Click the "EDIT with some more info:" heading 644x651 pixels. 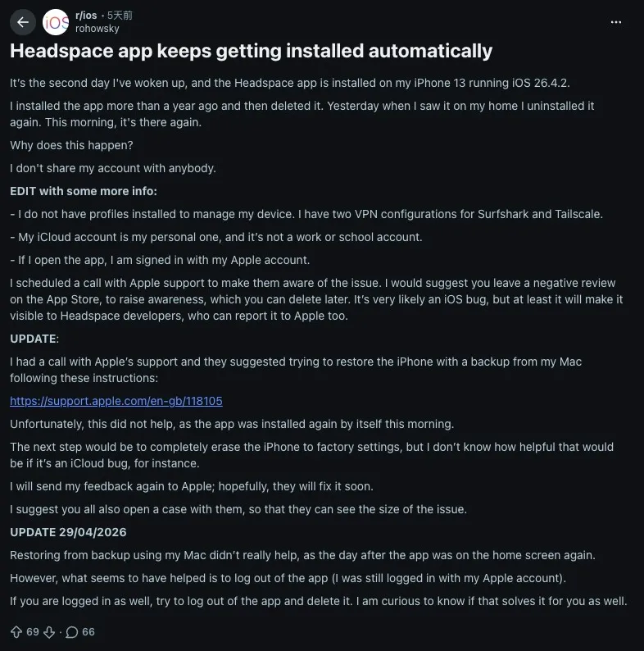[x=83, y=191]
